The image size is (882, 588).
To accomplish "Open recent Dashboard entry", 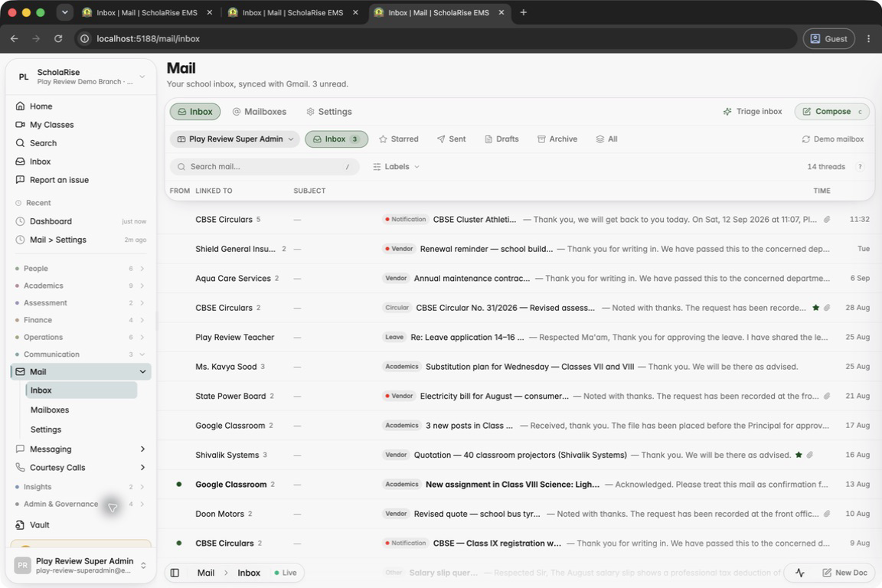I will point(80,222).
